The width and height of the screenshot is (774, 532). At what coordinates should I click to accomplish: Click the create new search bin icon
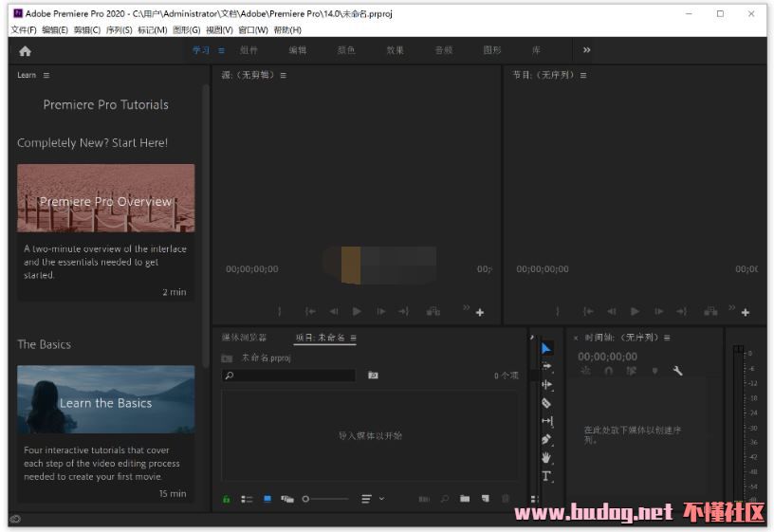point(373,376)
